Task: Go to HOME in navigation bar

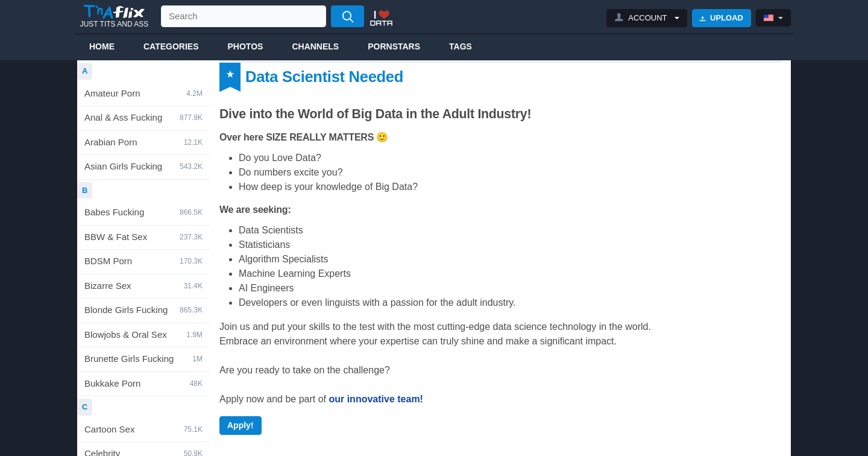Action: click(102, 46)
